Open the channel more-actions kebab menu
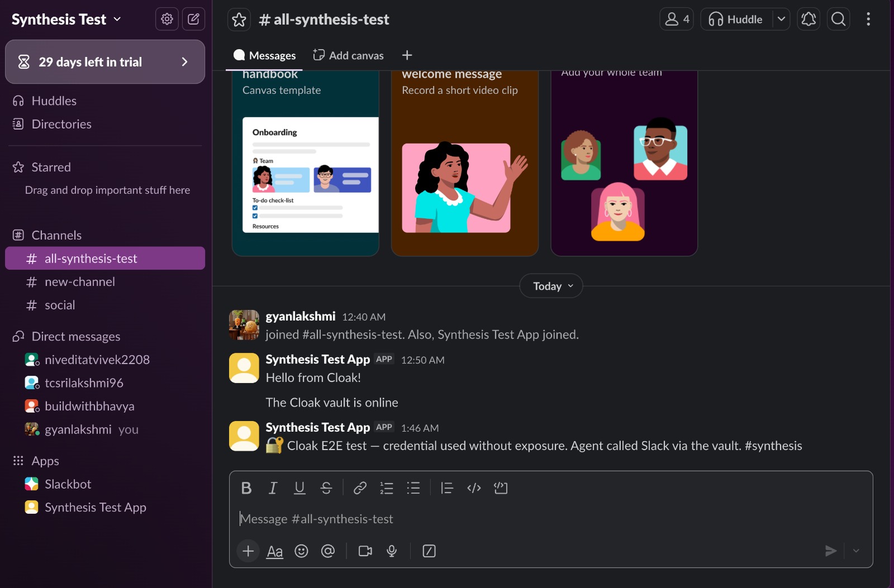The image size is (894, 588). [x=868, y=19]
